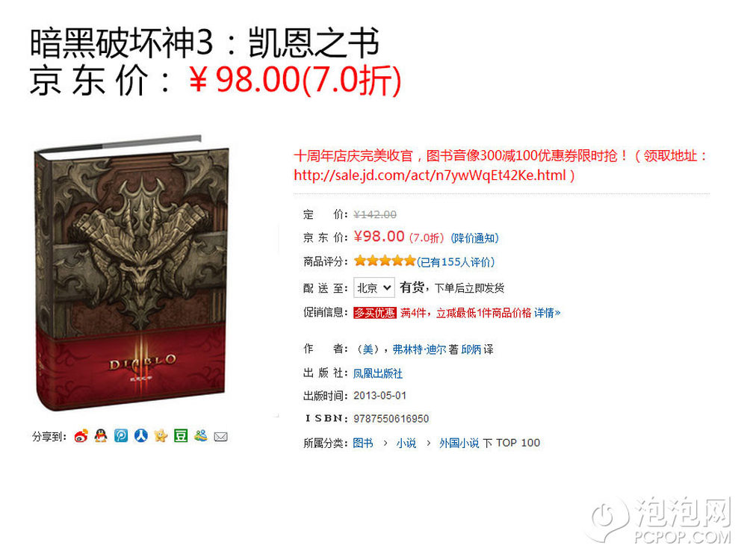Share to Renren with the blue icon

coord(141,435)
